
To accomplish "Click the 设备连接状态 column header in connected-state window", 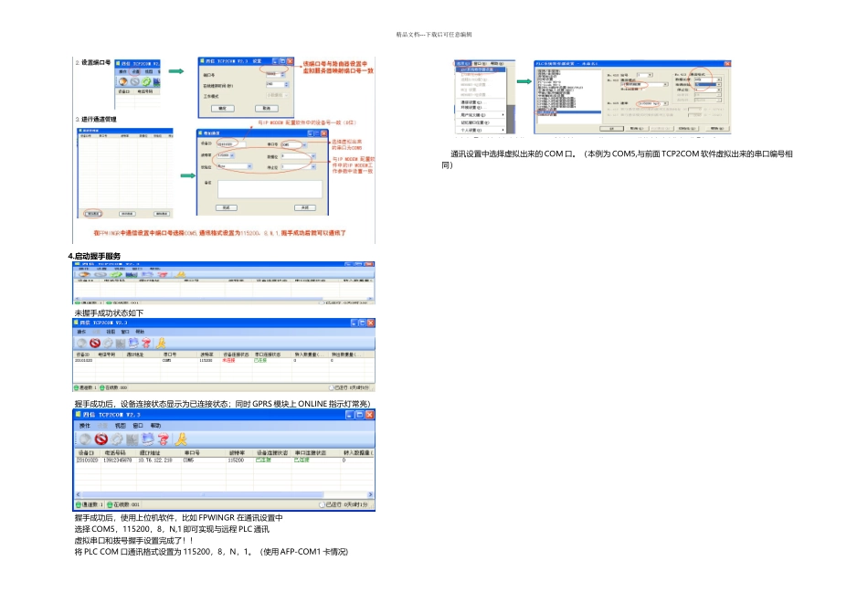I will (271, 453).
